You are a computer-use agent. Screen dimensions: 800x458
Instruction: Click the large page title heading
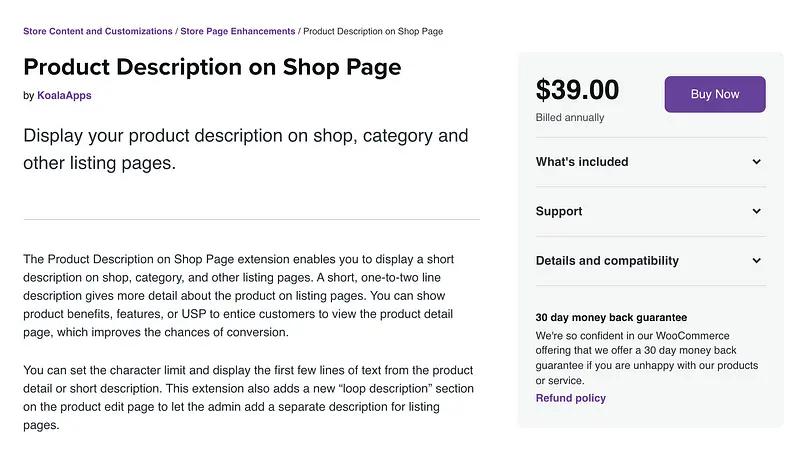coord(212,68)
